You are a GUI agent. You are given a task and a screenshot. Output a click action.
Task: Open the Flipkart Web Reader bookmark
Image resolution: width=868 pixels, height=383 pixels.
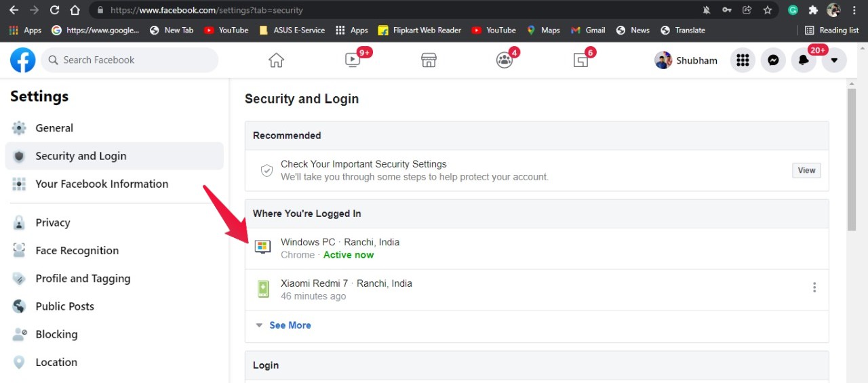coord(420,30)
